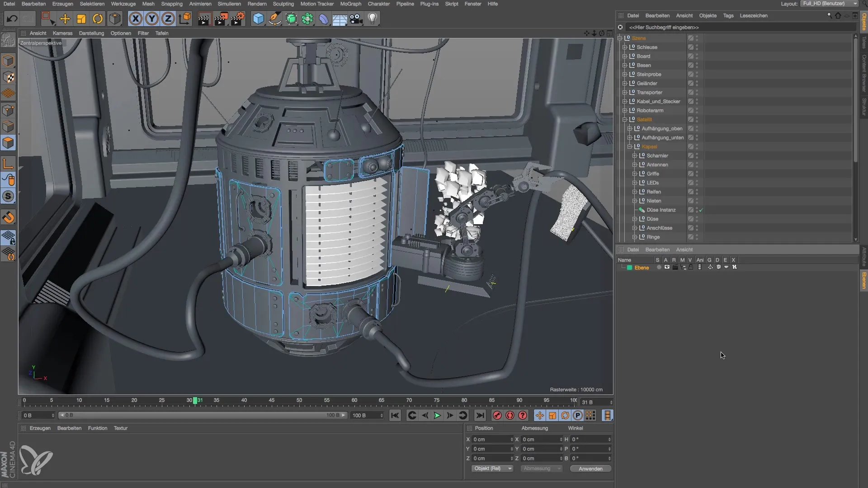
Task: Expand the Schleuse object
Action: (625, 47)
